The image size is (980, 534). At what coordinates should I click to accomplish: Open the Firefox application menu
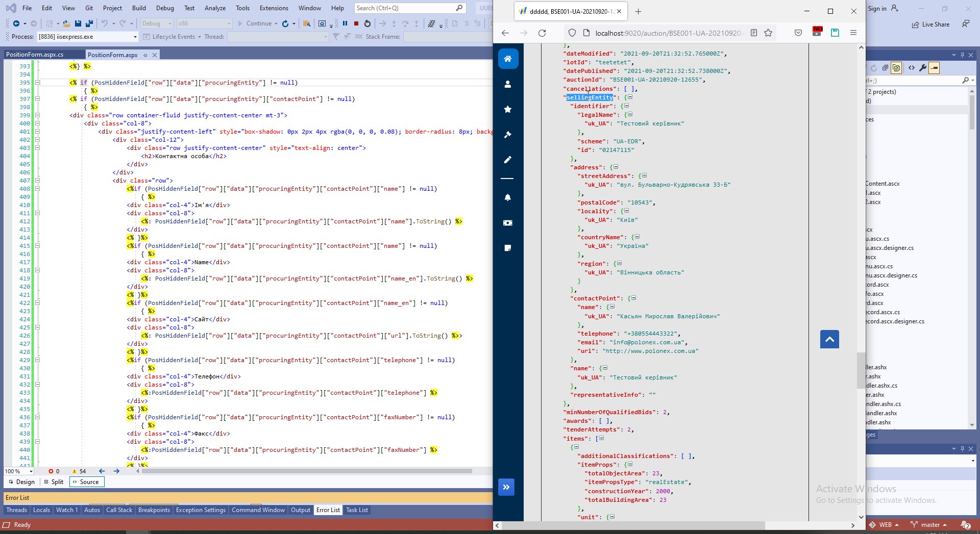coord(853,33)
